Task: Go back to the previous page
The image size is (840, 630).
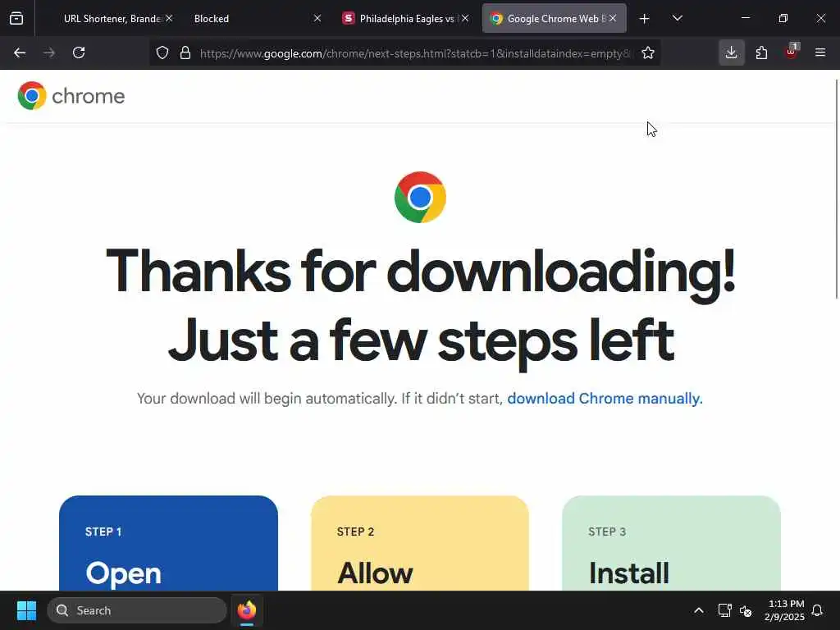Action: (20, 52)
